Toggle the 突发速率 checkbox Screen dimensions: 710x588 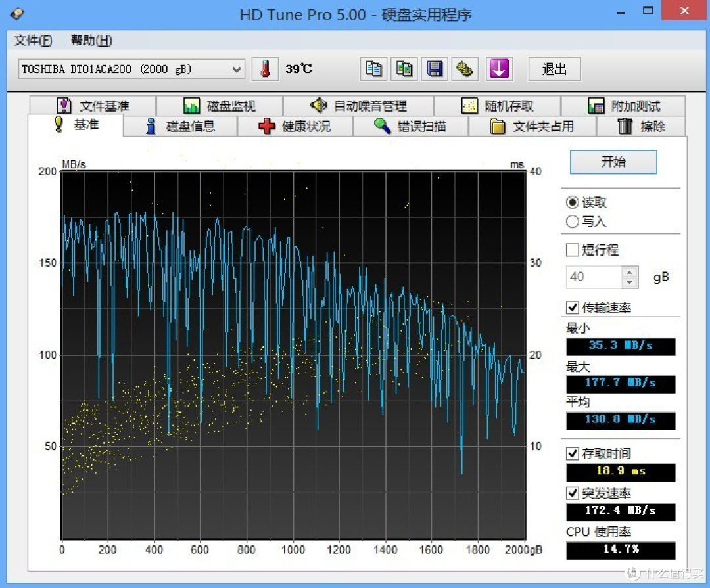point(573,493)
